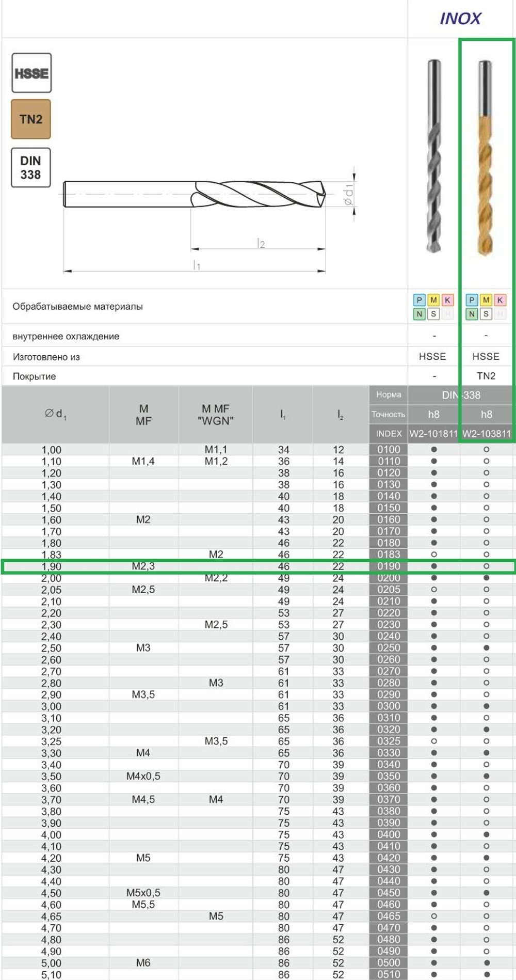516x980 pixels.
Task: Click index code 0183
Action: [x=389, y=555]
